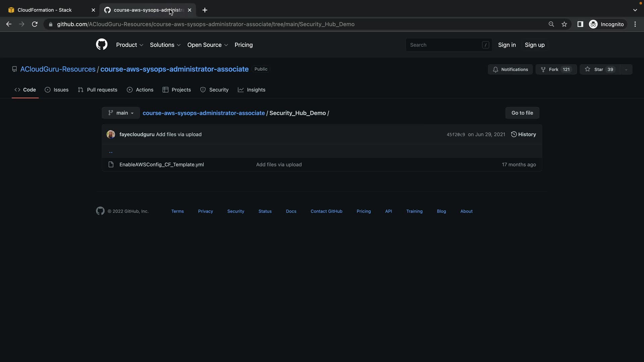Click the Notifications bell button
The image size is (644, 362).
tap(510, 69)
